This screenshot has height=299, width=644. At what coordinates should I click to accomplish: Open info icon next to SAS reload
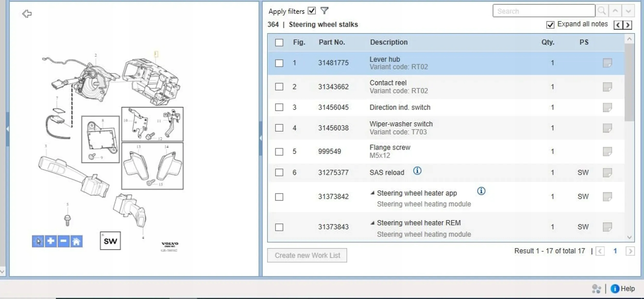point(417,171)
